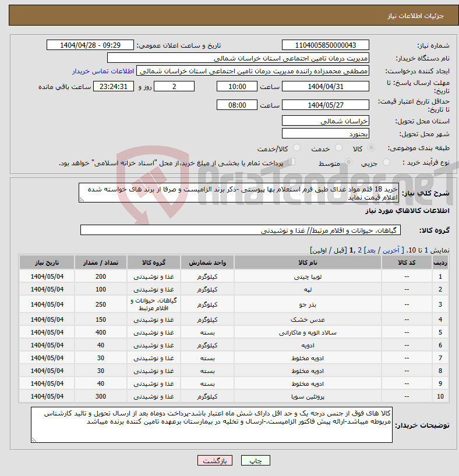The image size is (459, 476).
Task: Click the 08:00 validity time field
Action: click(x=237, y=105)
